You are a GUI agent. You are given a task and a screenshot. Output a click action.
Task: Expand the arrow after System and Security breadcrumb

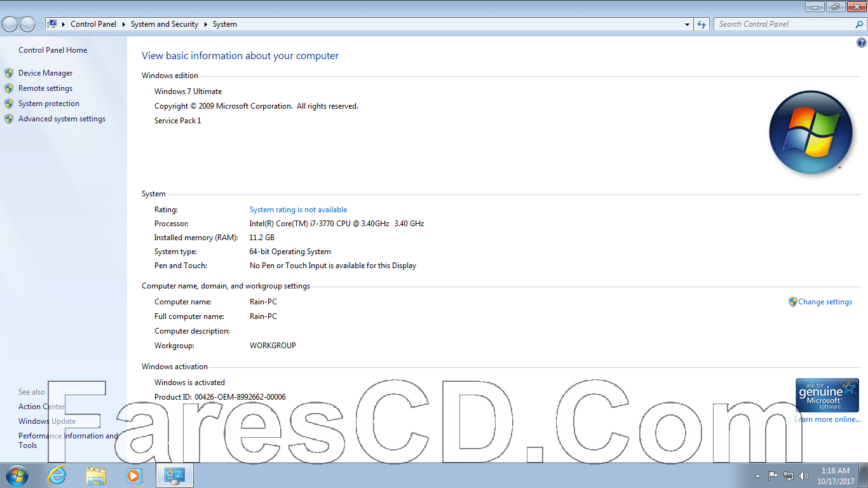click(205, 24)
